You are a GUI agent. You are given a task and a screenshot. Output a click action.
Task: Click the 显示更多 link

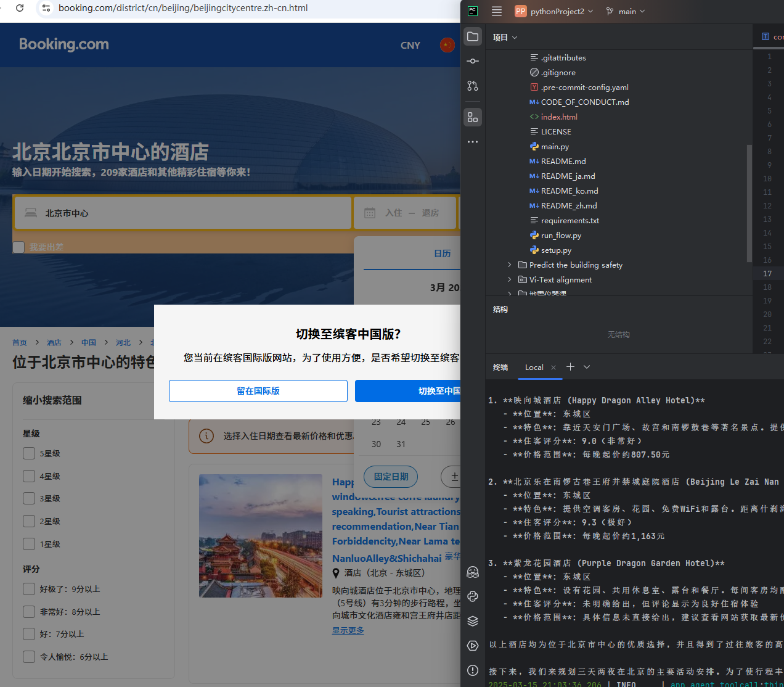(348, 631)
